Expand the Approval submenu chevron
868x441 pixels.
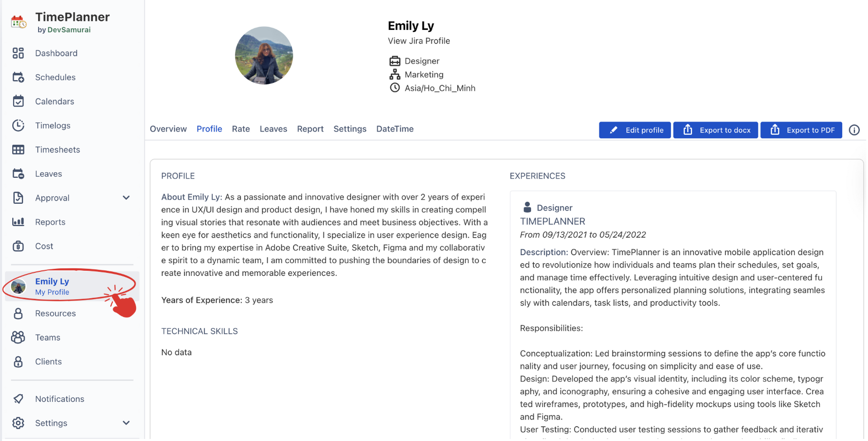126,198
